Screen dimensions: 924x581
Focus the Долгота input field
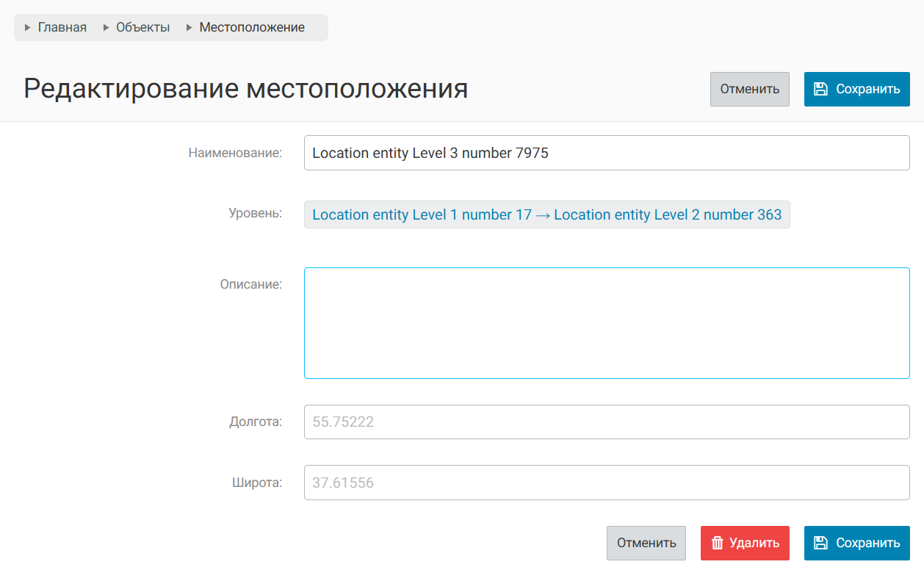pyautogui.click(x=606, y=422)
